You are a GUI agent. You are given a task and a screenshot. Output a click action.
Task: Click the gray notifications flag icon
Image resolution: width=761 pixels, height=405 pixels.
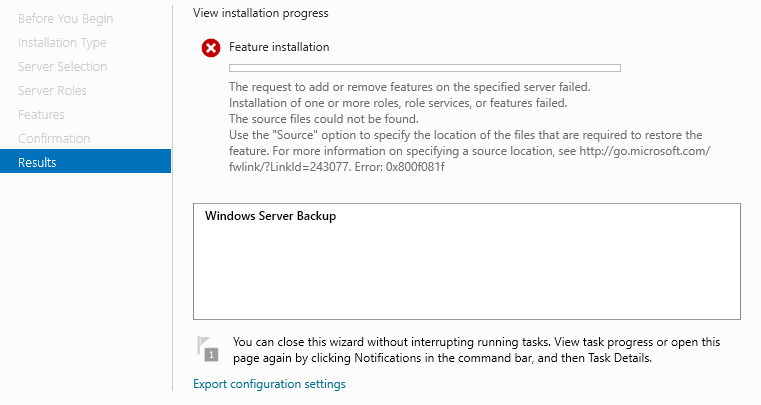[x=208, y=349]
